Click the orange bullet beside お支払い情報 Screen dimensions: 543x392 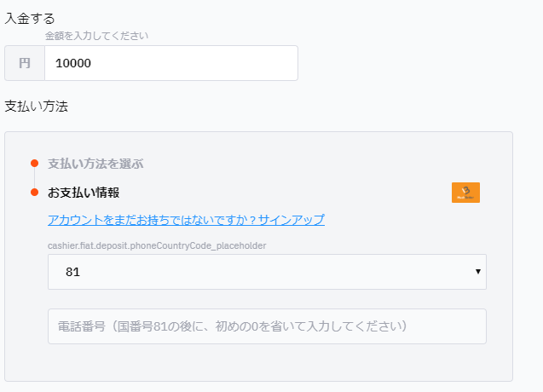coord(34,193)
